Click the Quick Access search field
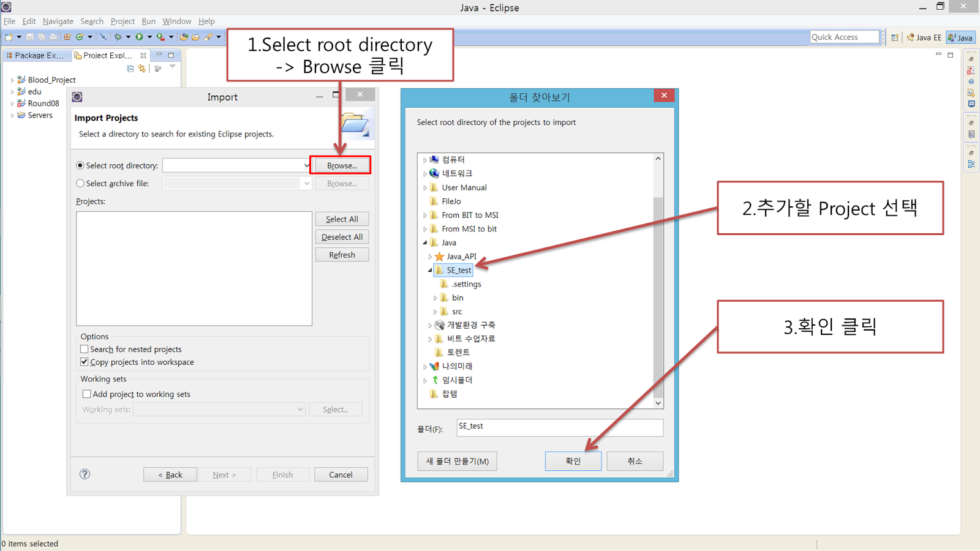This screenshot has height=551, width=980. [x=844, y=37]
